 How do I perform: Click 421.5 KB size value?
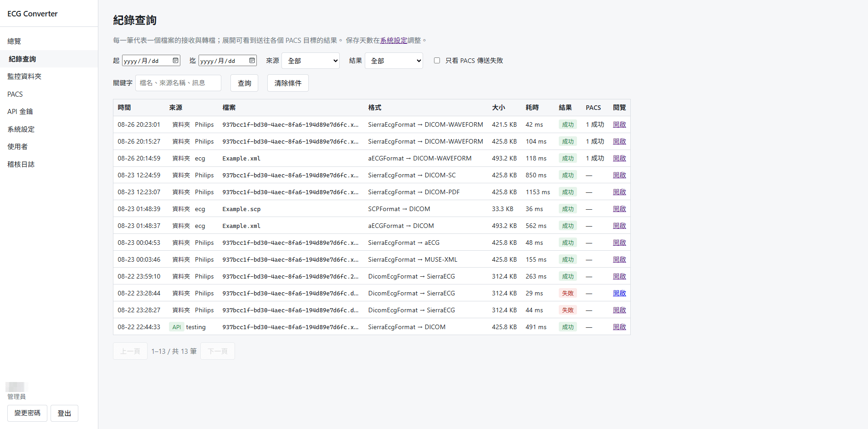pyautogui.click(x=504, y=124)
